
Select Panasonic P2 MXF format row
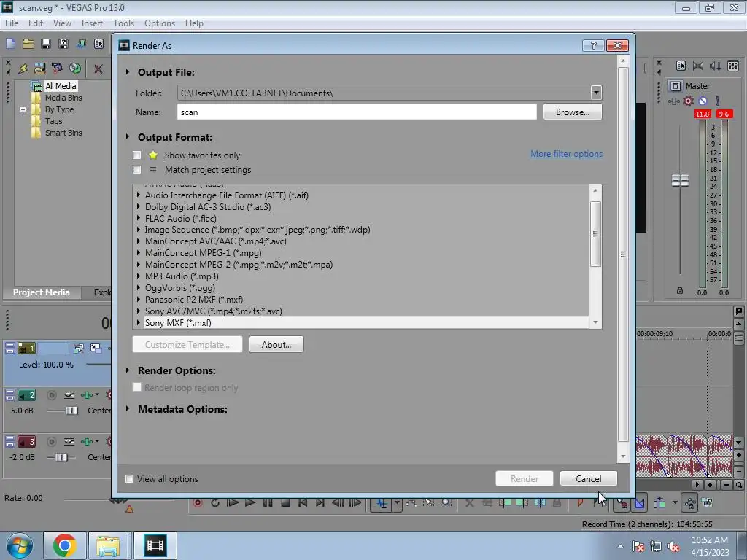pos(366,299)
